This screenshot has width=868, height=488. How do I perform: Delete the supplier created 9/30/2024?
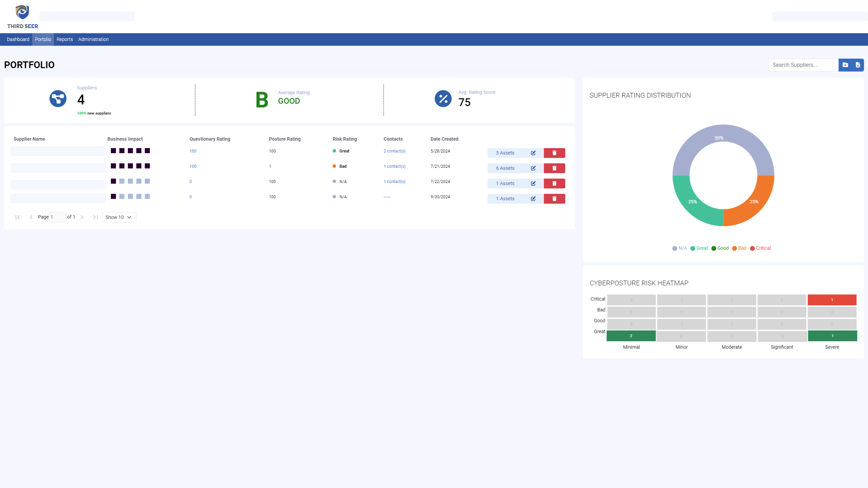554,199
